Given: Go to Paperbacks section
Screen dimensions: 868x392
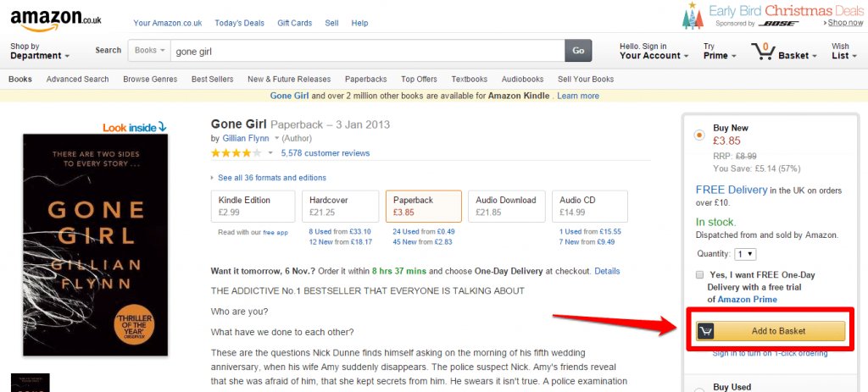Looking at the screenshot, I should coord(366,79).
